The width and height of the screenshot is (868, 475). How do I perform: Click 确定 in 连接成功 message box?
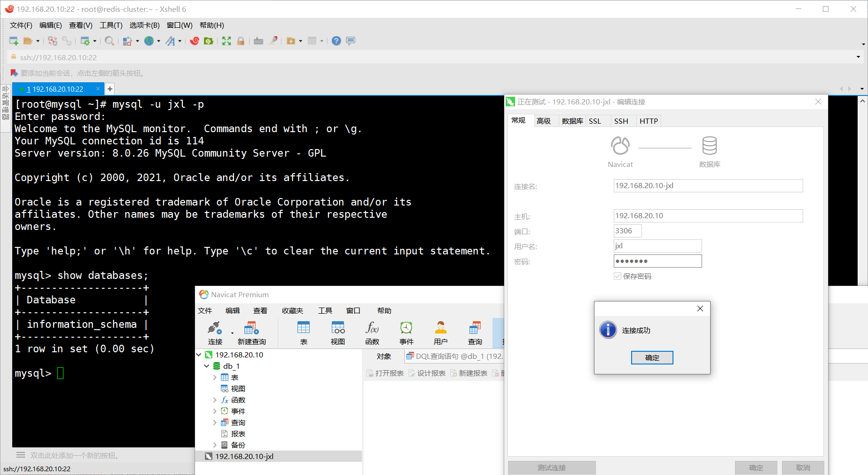tap(652, 357)
